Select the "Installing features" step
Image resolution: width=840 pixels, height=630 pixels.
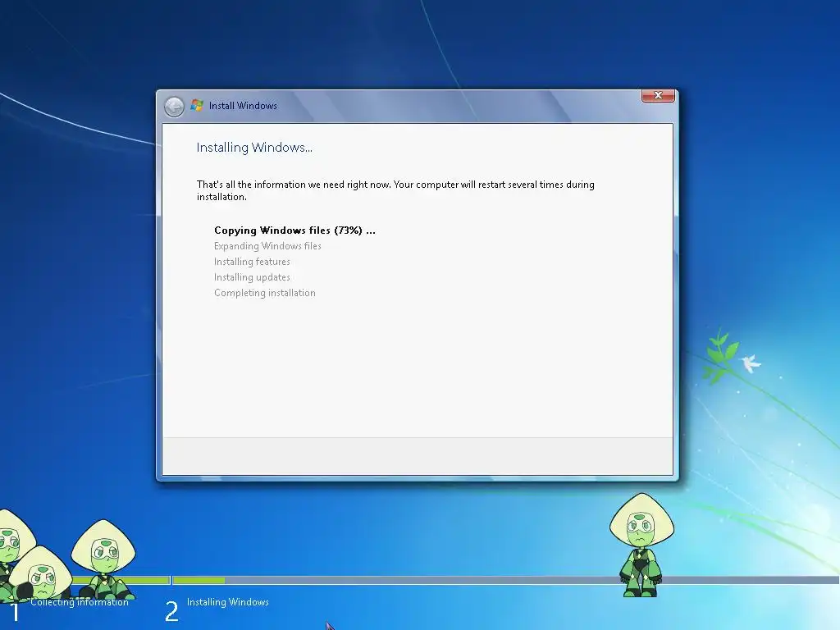pyautogui.click(x=252, y=262)
